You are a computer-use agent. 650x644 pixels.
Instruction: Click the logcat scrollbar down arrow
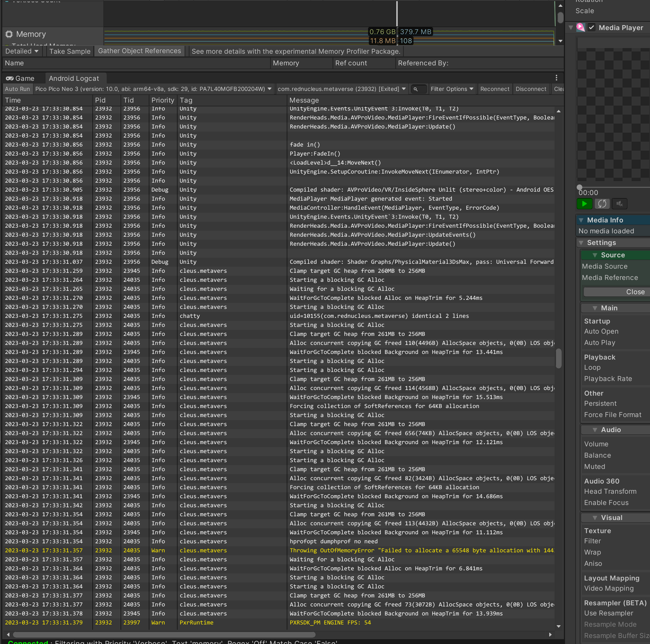[559, 627]
